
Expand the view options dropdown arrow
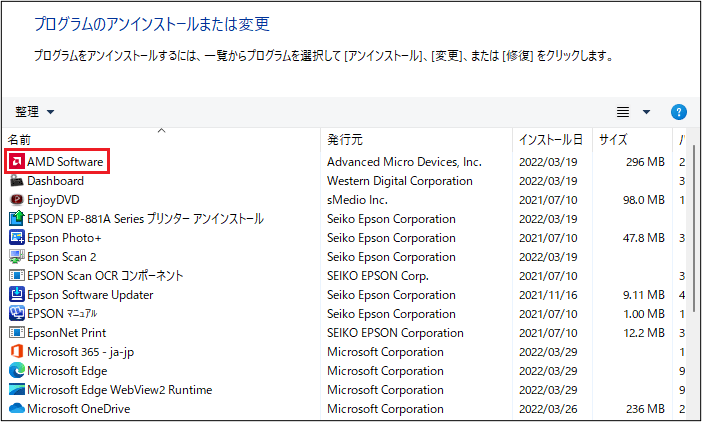click(646, 112)
